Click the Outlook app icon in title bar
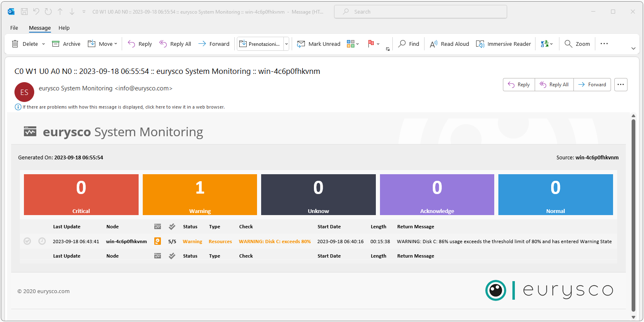 11,12
